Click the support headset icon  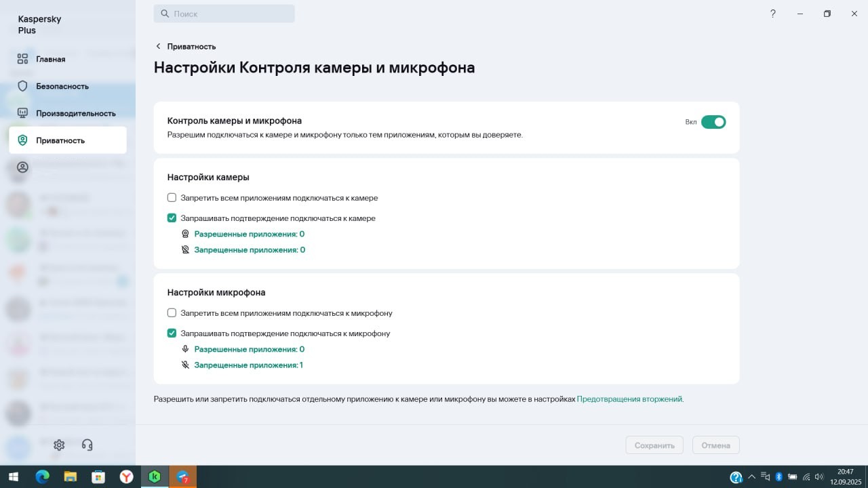click(x=87, y=445)
